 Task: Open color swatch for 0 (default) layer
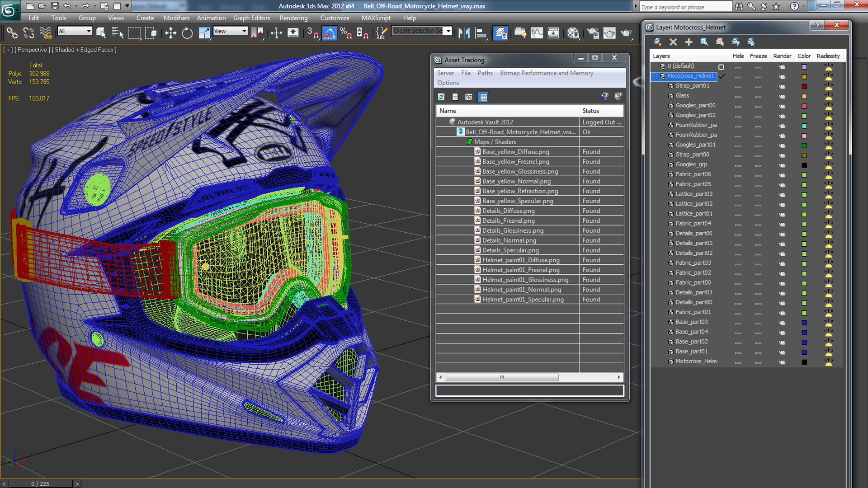[x=804, y=66]
